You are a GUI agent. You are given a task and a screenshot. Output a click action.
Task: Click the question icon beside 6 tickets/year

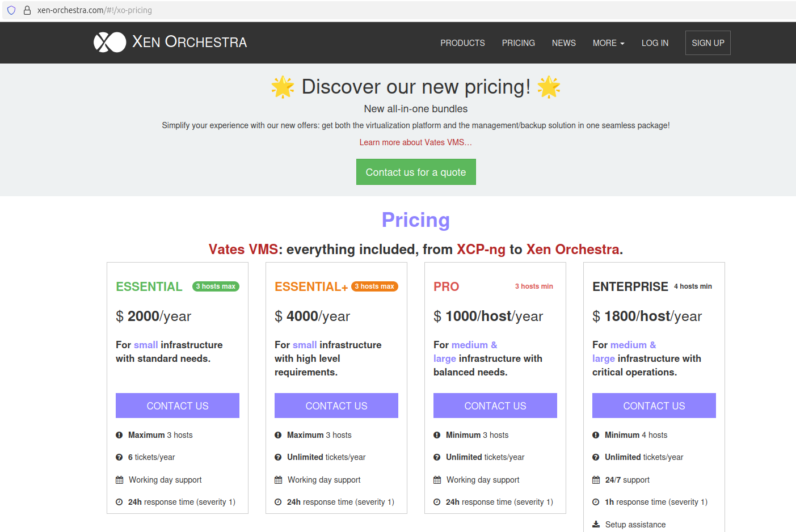119,457
